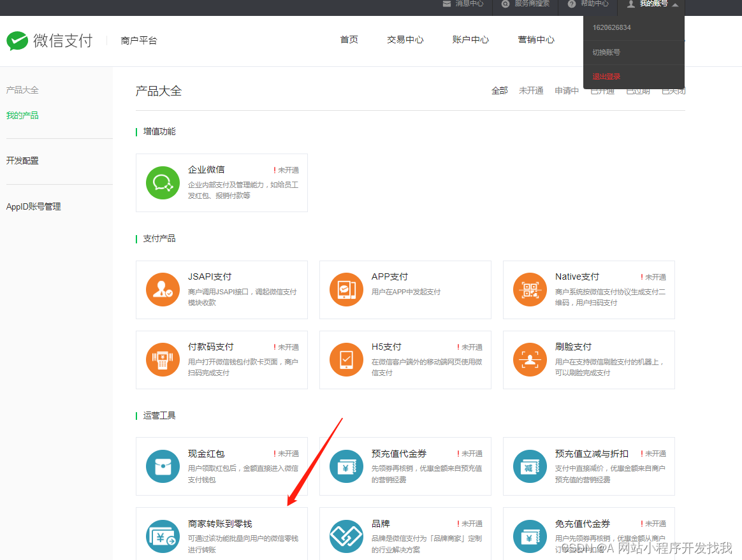Open the 品牌 title
Screen dimensions: 742x560
[x=381, y=524]
